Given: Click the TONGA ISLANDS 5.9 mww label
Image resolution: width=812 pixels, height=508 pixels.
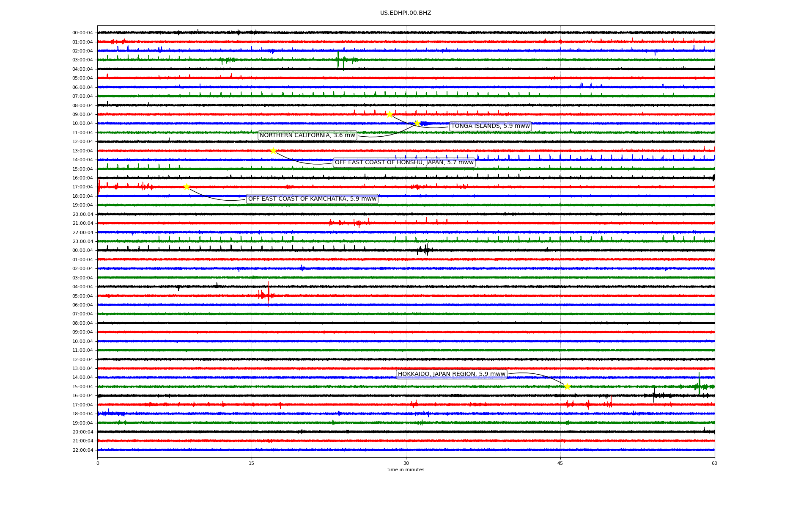Looking at the screenshot, I should pos(490,126).
